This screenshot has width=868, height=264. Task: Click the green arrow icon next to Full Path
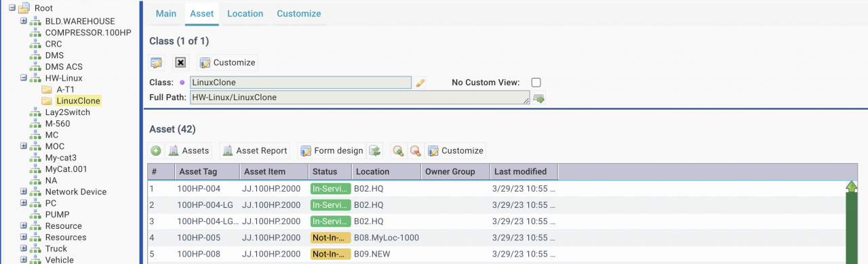(539, 98)
